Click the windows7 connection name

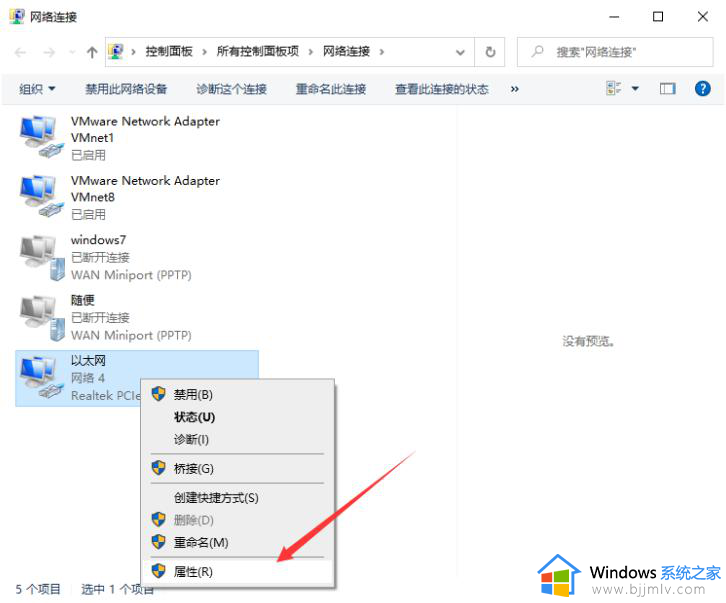98,240
